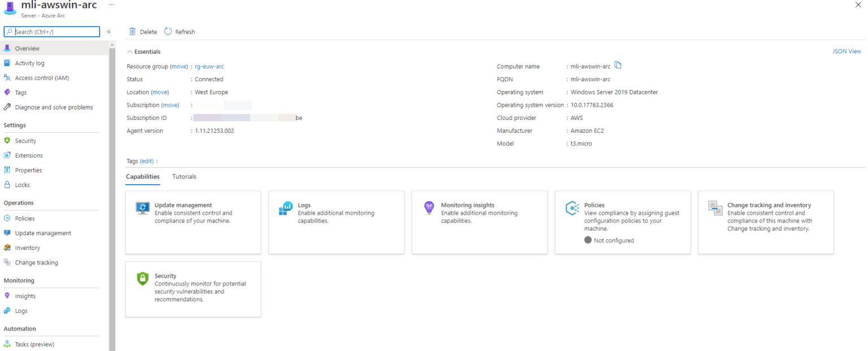Open JSON View of Essentials

point(847,51)
